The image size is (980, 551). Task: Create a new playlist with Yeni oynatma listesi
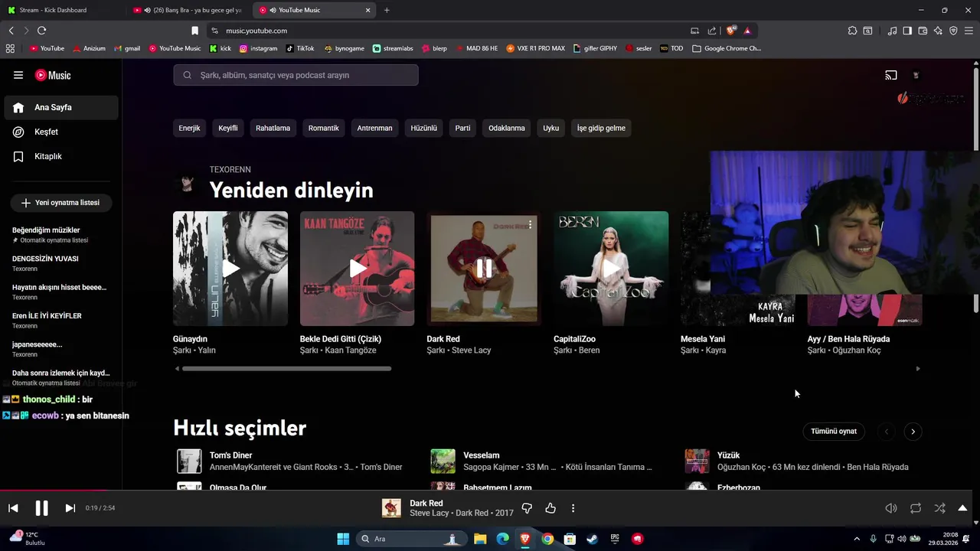pyautogui.click(x=61, y=203)
